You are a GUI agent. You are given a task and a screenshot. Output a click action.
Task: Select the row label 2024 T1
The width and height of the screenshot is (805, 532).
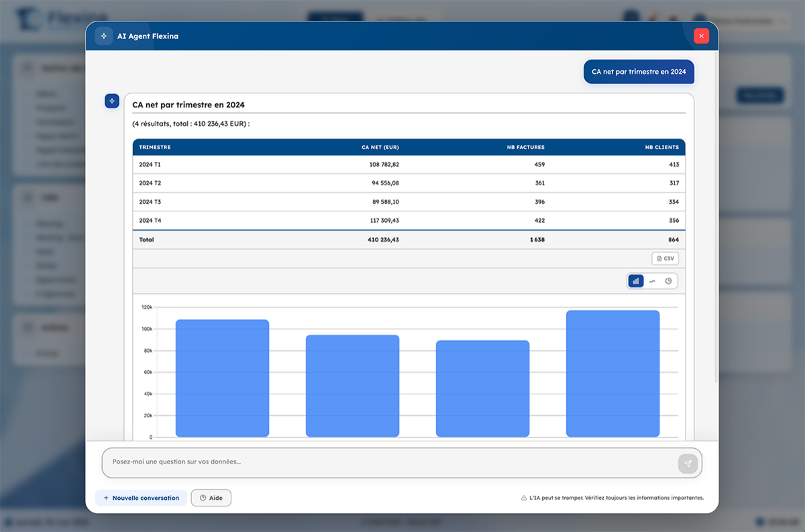tap(150, 164)
